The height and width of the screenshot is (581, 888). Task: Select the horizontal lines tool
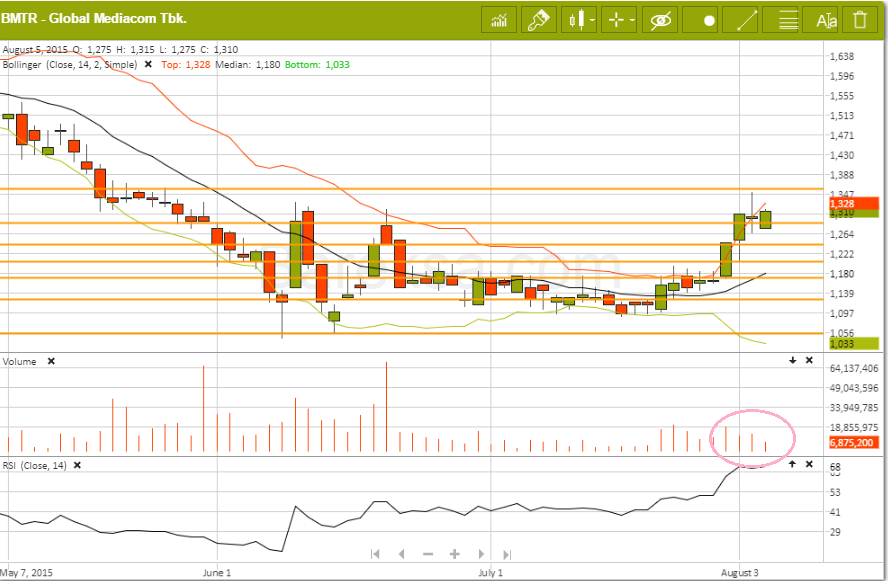[788, 19]
